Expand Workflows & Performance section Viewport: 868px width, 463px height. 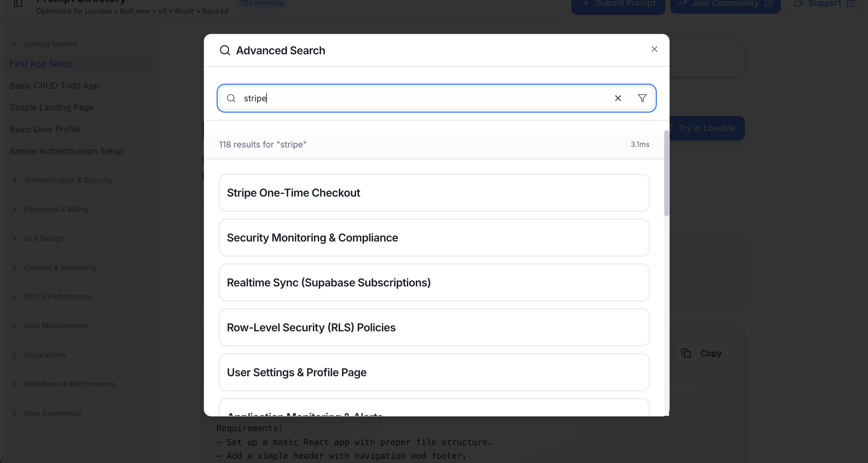click(63, 384)
